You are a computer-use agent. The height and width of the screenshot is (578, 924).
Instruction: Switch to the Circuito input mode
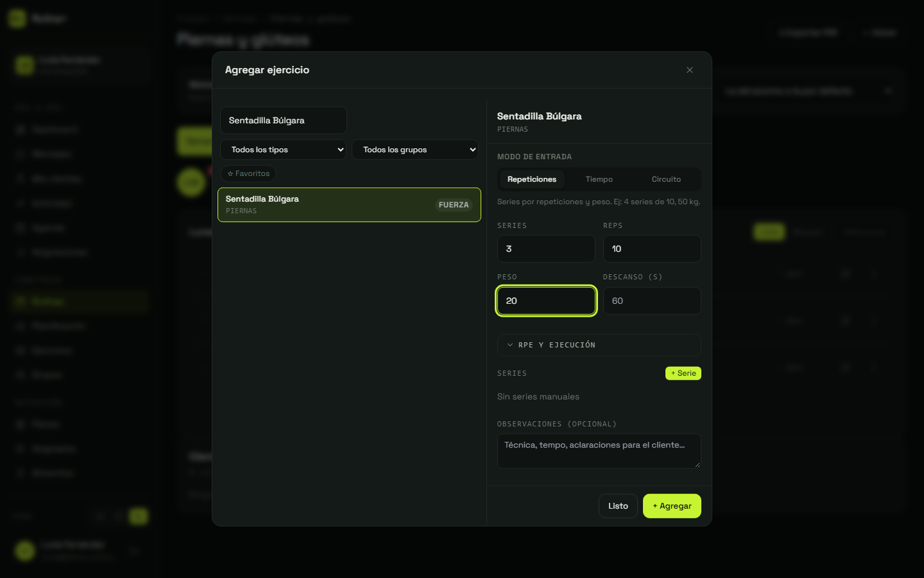tap(666, 179)
